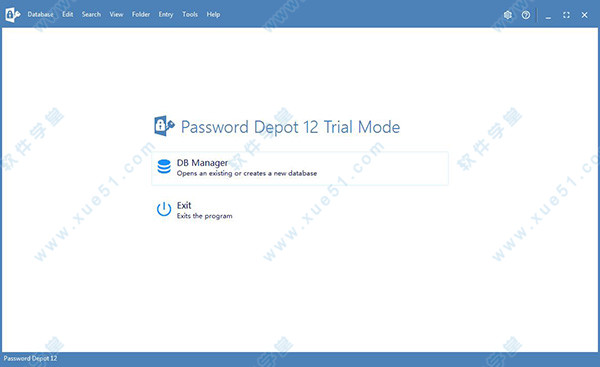Click the lock logo beside Trial Mode heading
This screenshot has height=367, width=600.
[x=165, y=126]
